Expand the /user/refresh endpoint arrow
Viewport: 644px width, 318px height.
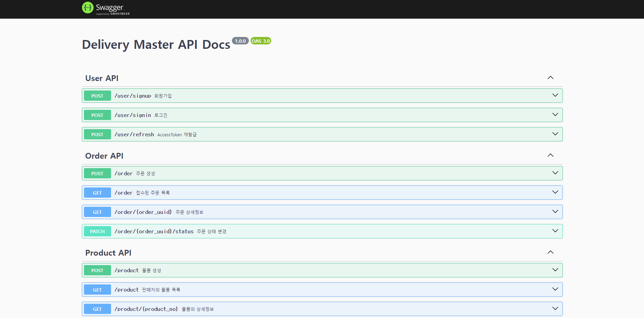(555, 134)
